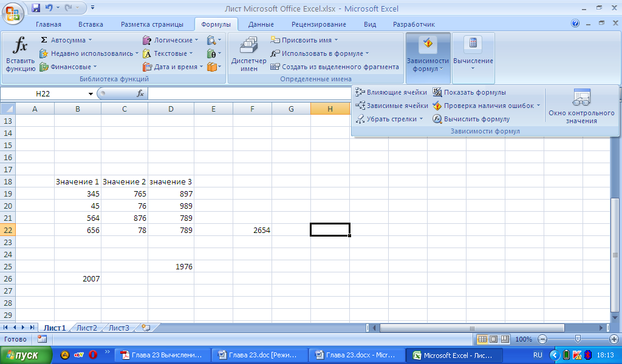Collapse Formula Auditing (Зависимости формул) group button
The height and width of the screenshot is (364, 622).
tap(428, 58)
